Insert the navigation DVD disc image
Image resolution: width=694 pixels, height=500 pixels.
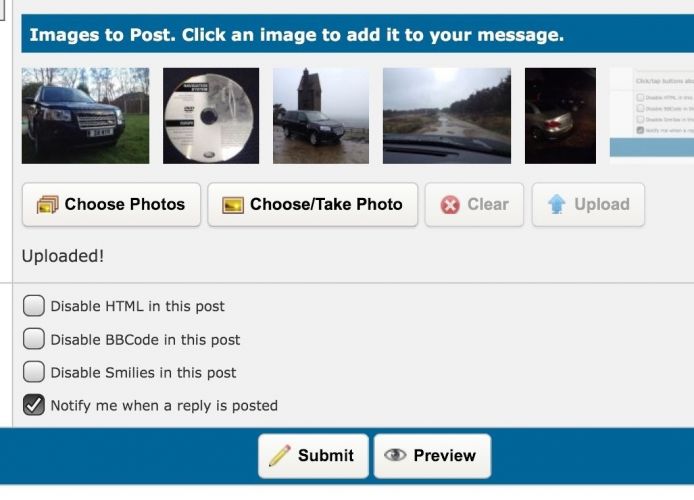click(x=211, y=115)
